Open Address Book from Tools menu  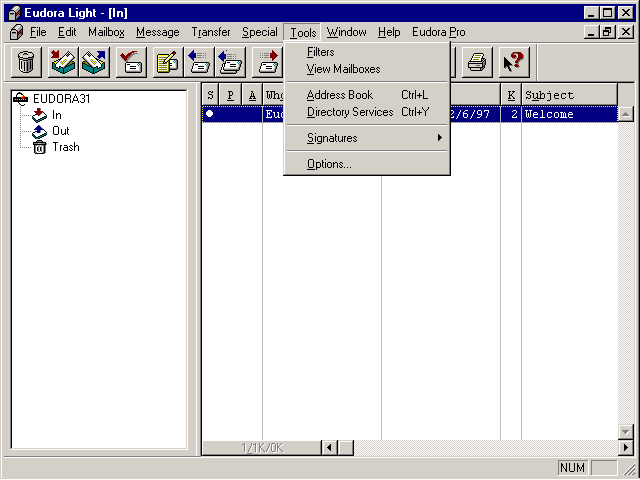pos(367,95)
